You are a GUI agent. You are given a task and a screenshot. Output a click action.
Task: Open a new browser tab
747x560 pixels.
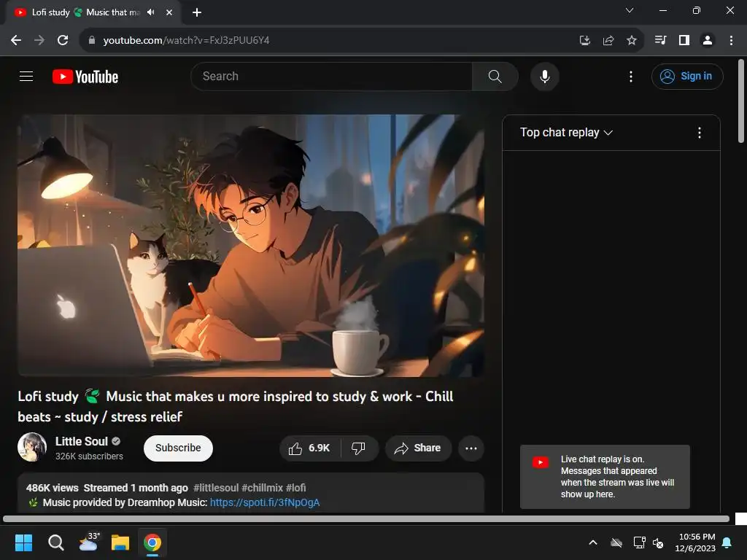[x=197, y=12]
